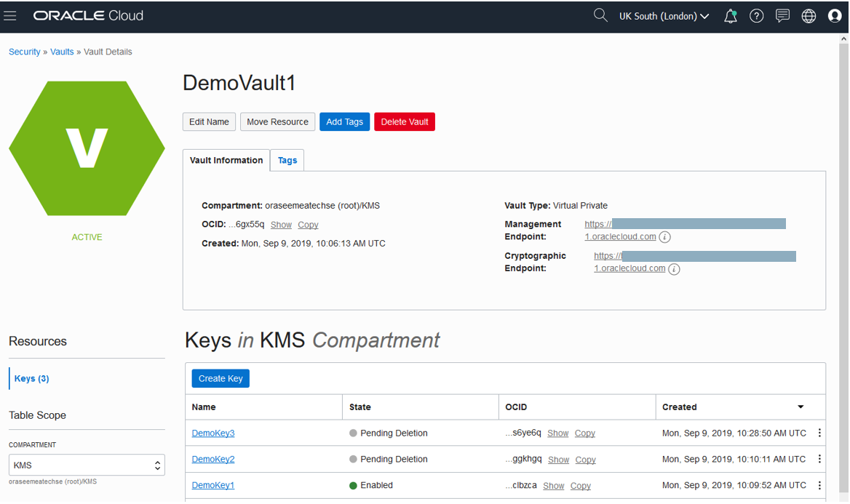Open the DemoKey2 link
The height and width of the screenshot is (504, 850).
pyautogui.click(x=213, y=460)
